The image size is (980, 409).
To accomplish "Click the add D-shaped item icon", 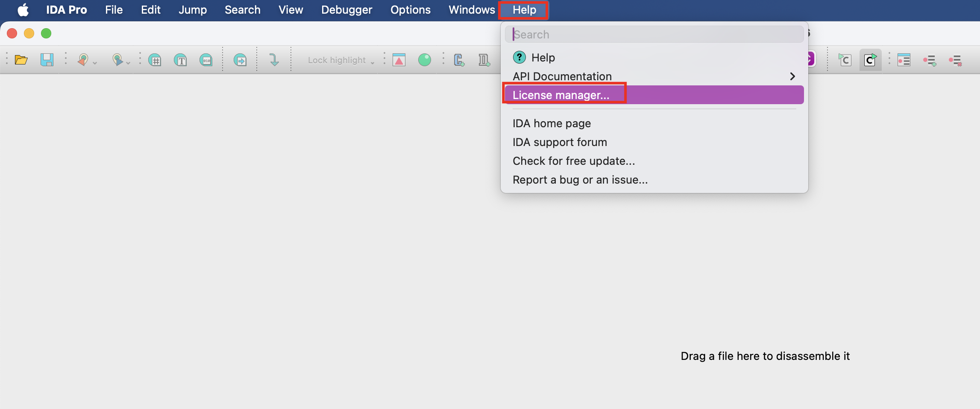I will pos(484,60).
